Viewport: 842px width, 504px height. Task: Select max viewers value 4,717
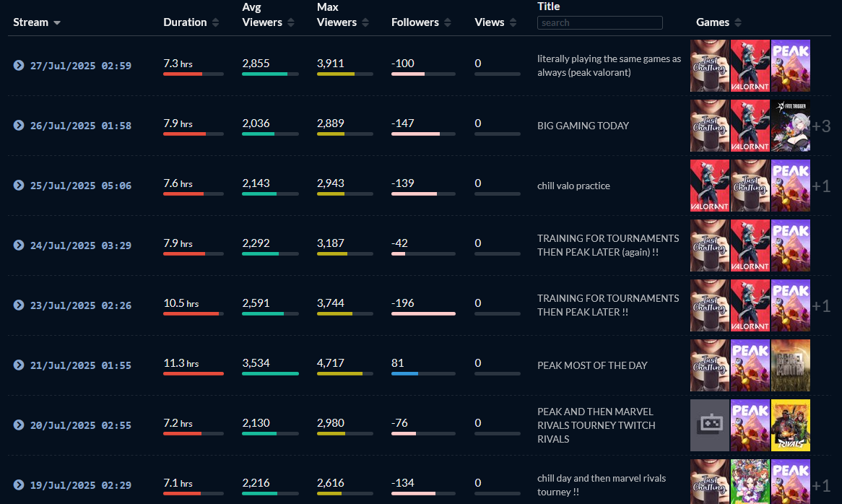(330, 363)
